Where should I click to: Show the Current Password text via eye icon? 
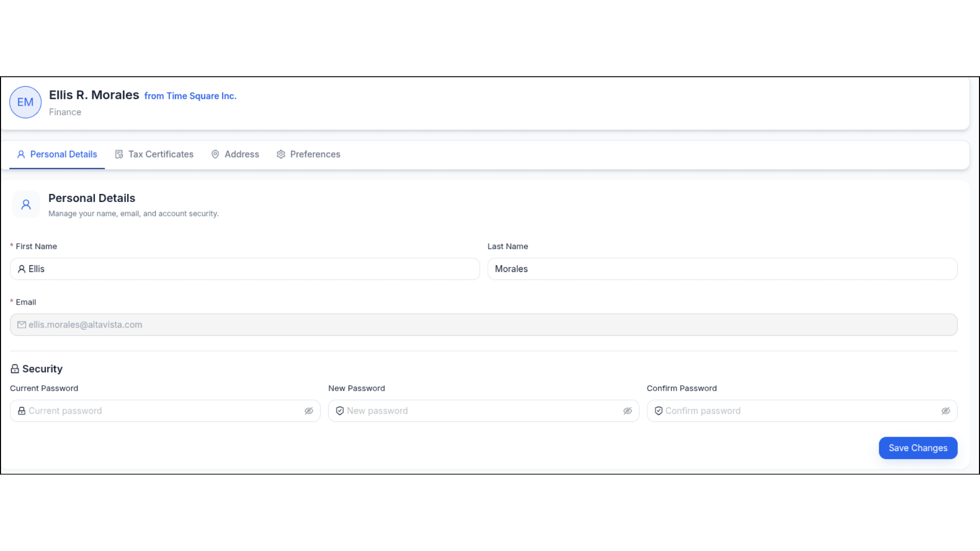tap(309, 411)
